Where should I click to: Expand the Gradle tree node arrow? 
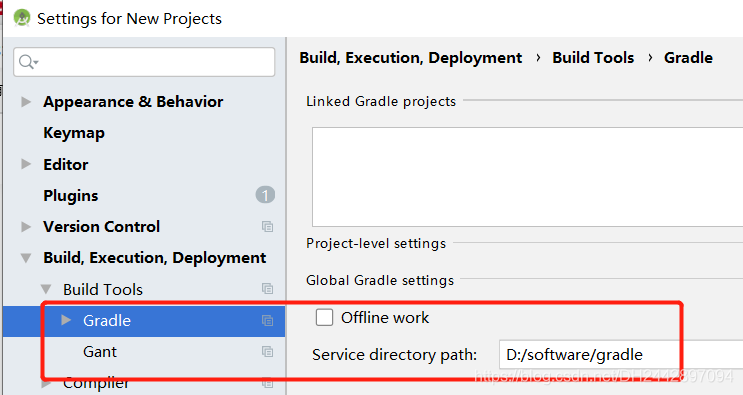click(66, 320)
